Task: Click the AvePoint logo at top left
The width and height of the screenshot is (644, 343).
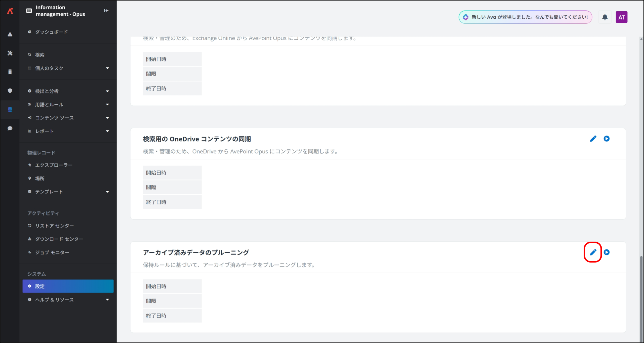Action: click(10, 11)
